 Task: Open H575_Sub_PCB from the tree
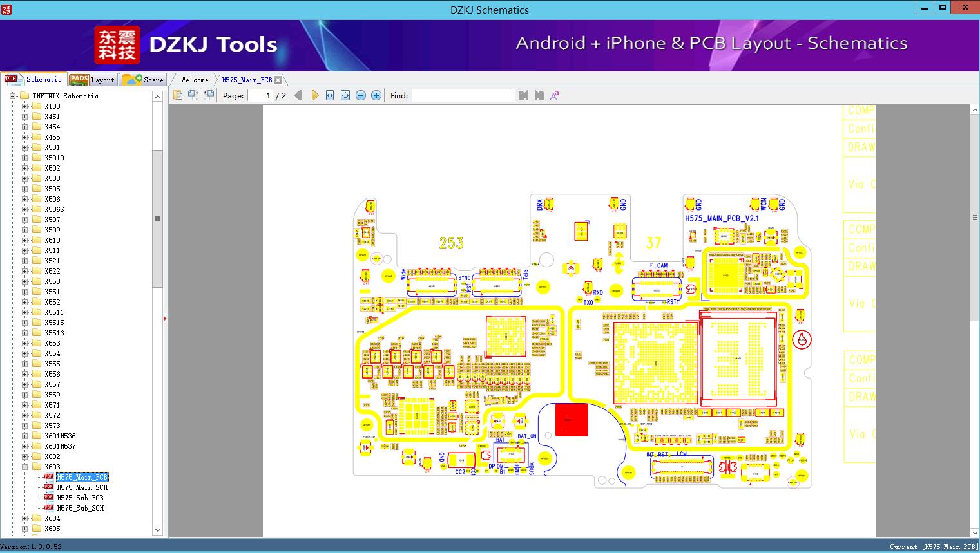pos(80,498)
